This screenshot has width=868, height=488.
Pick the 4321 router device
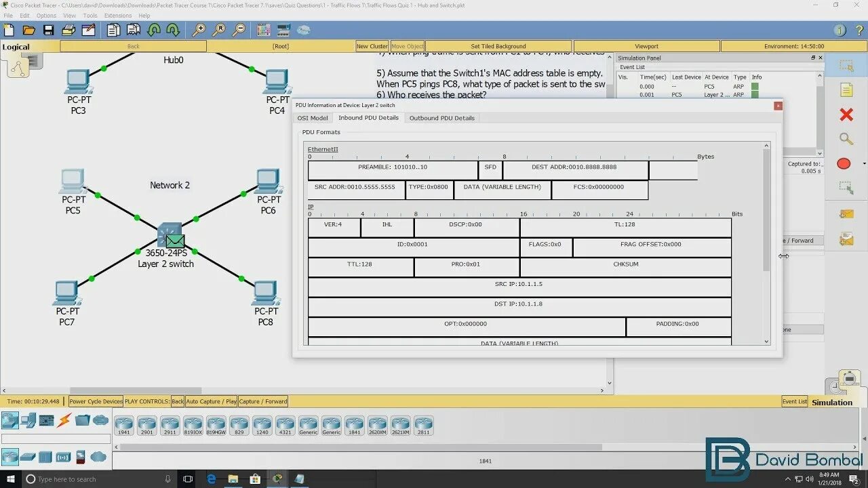click(285, 426)
